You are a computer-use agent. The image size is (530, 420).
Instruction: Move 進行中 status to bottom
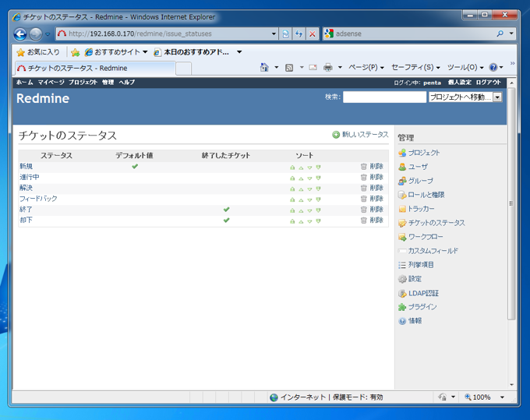(x=318, y=178)
